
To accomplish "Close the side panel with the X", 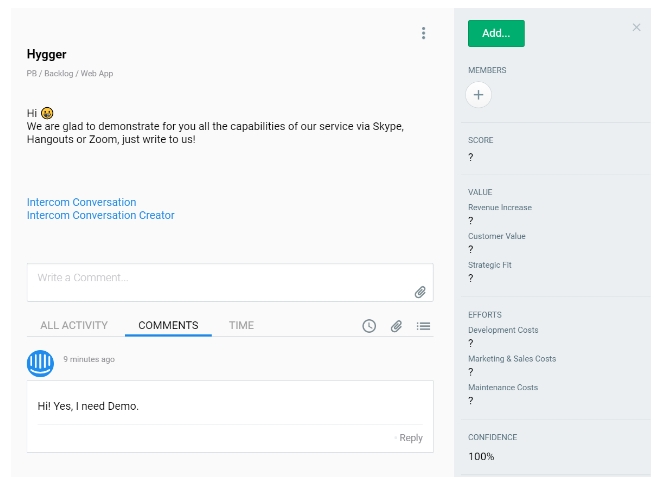I will pos(636,28).
